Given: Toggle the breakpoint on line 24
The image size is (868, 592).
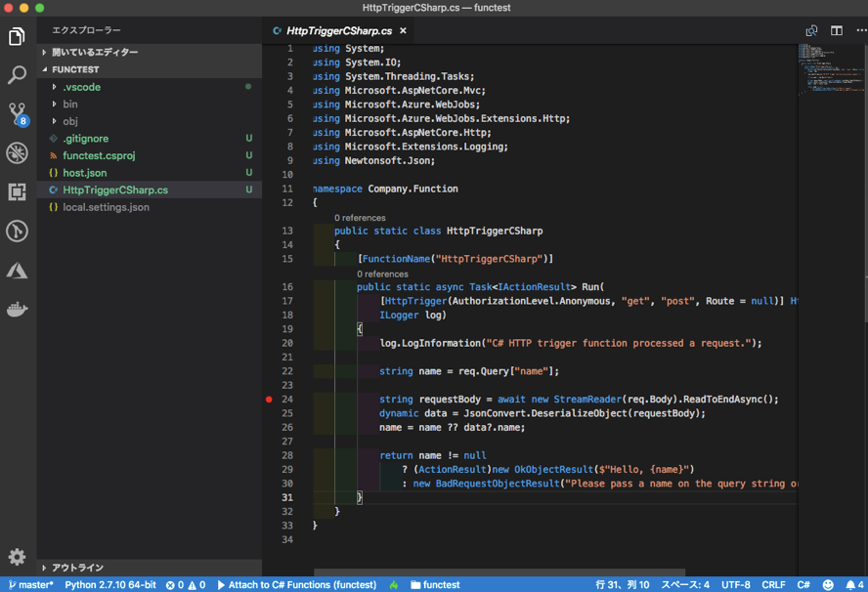Looking at the screenshot, I should click(x=269, y=400).
